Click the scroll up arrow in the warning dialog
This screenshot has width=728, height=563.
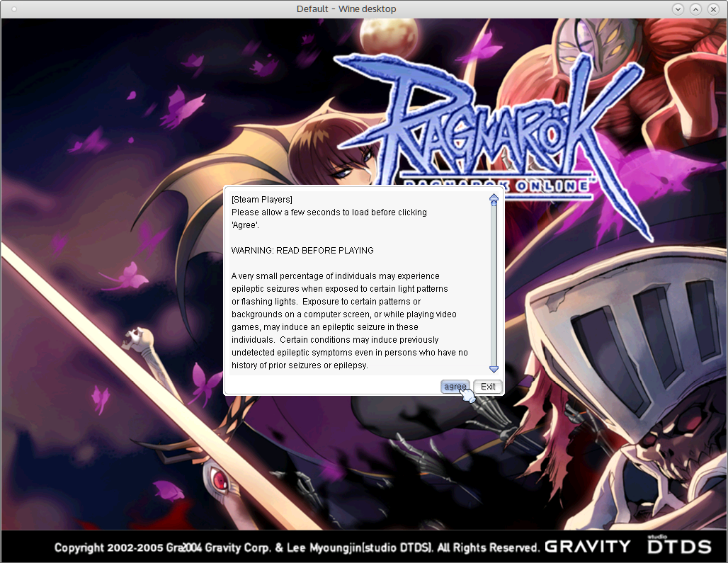(494, 199)
